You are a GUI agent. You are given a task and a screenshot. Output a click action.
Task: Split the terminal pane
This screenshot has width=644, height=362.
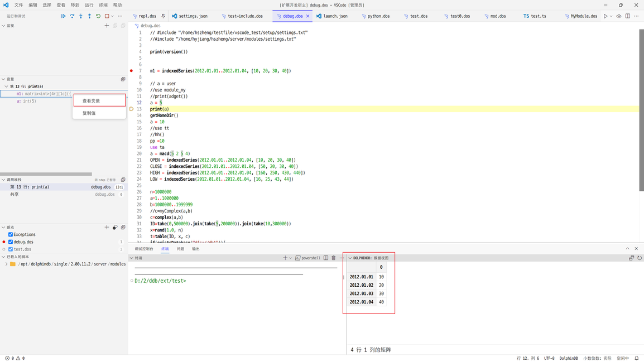click(326, 258)
